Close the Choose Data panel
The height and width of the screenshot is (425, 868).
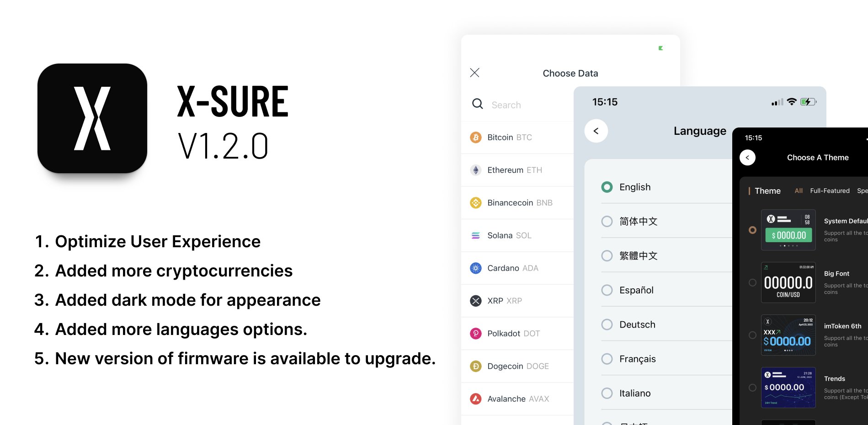click(x=474, y=73)
